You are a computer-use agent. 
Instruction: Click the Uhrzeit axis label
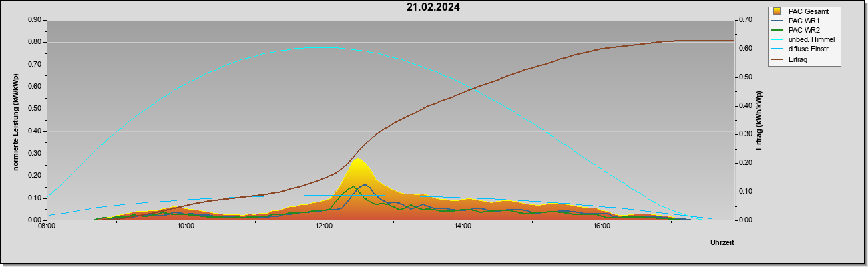(722, 243)
